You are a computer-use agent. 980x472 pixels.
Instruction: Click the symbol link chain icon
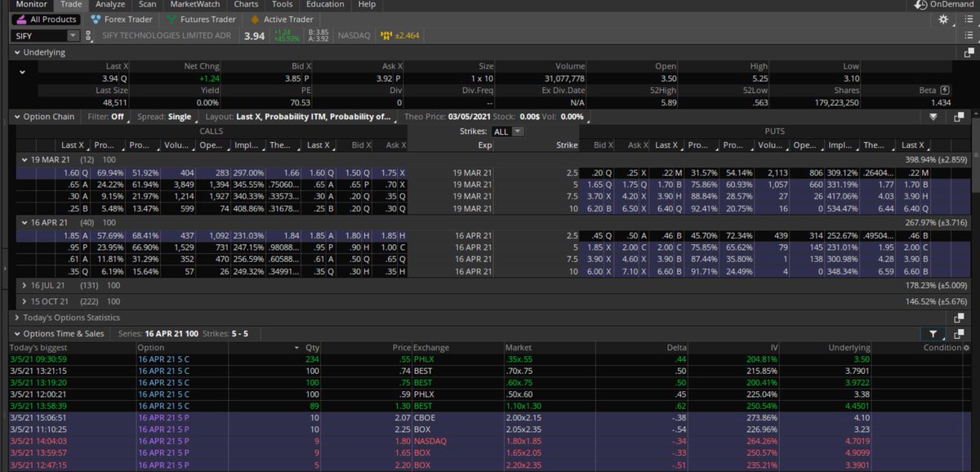pos(90,36)
